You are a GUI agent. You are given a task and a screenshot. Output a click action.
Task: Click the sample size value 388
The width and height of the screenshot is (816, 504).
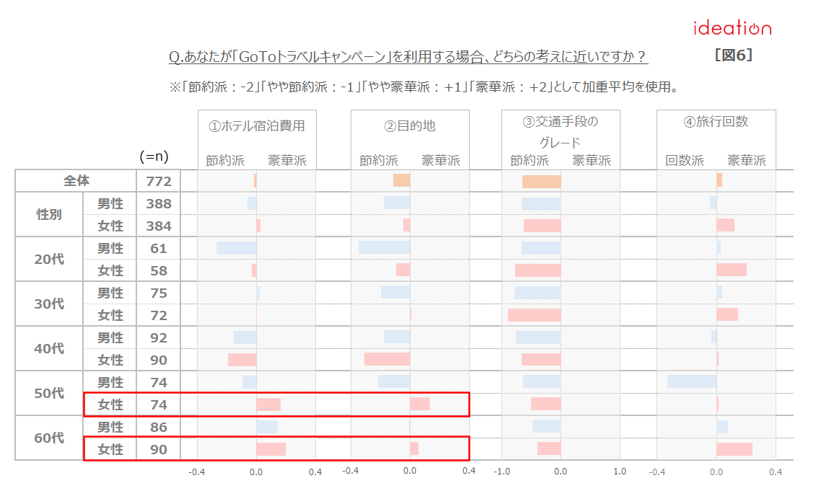(158, 204)
